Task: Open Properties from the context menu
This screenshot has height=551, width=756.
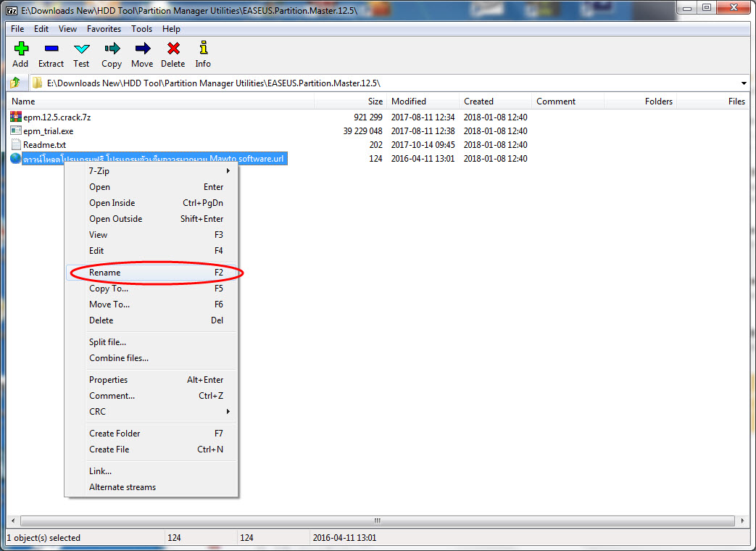Action: [108, 379]
